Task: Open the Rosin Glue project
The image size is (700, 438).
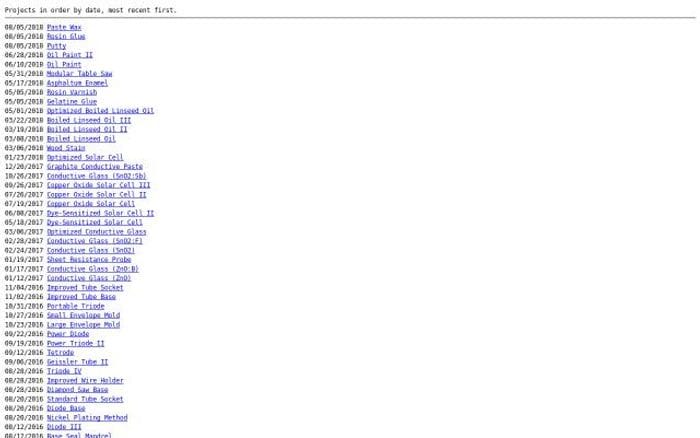Action: (66, 37)
